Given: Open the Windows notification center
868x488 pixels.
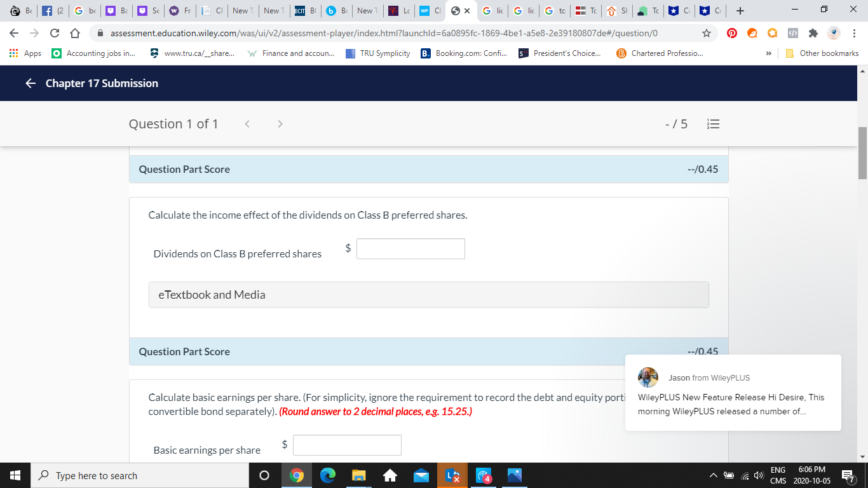Looking at the screenshot, I should pos(848,475).
